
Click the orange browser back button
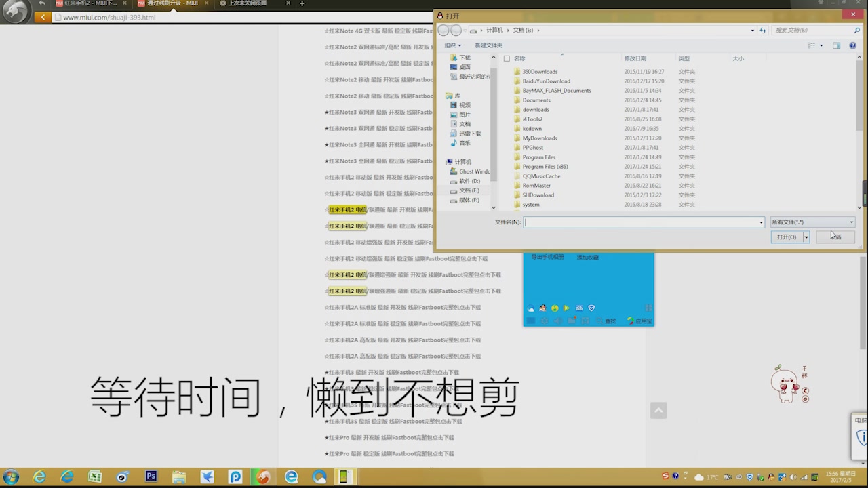point(43,17)
